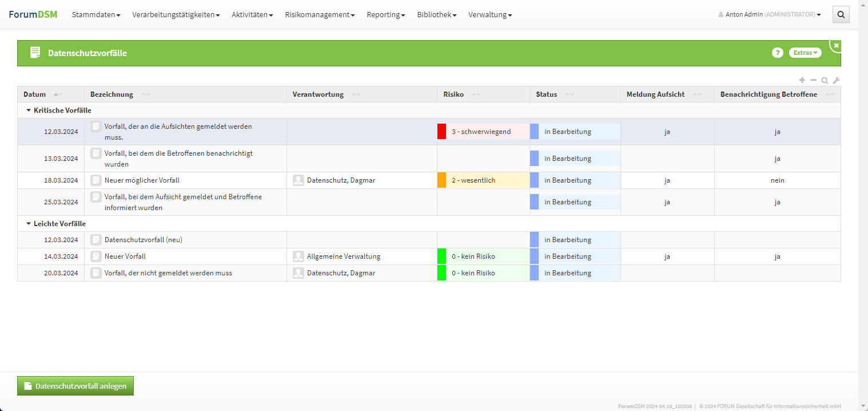Click the small table search magnifier icon
The height and width of the screenshot is (411, 868).
pyautogui.click(x=825, y=81)
